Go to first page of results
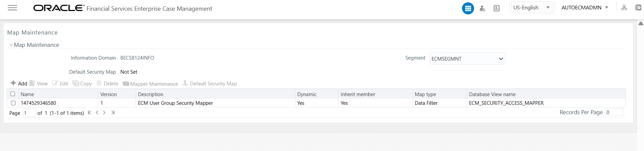644x151 pixels. (x=89, y=112)
